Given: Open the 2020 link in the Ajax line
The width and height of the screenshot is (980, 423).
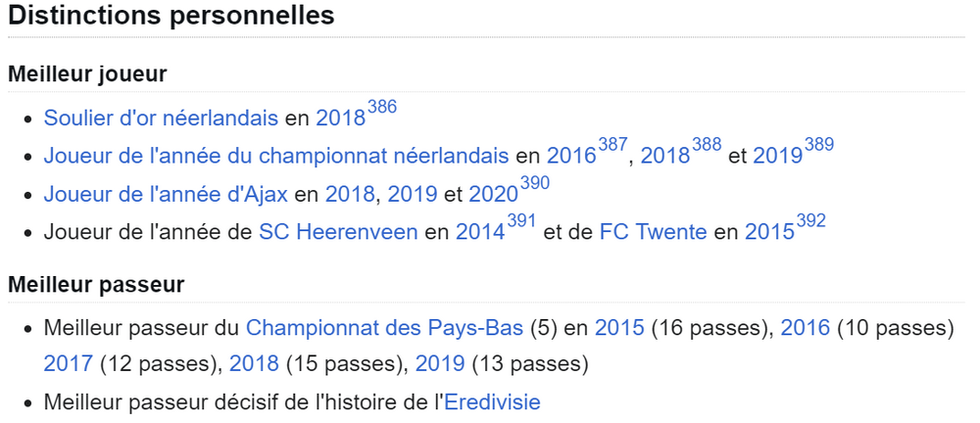Looking at the screenshot, I should 494,194.
